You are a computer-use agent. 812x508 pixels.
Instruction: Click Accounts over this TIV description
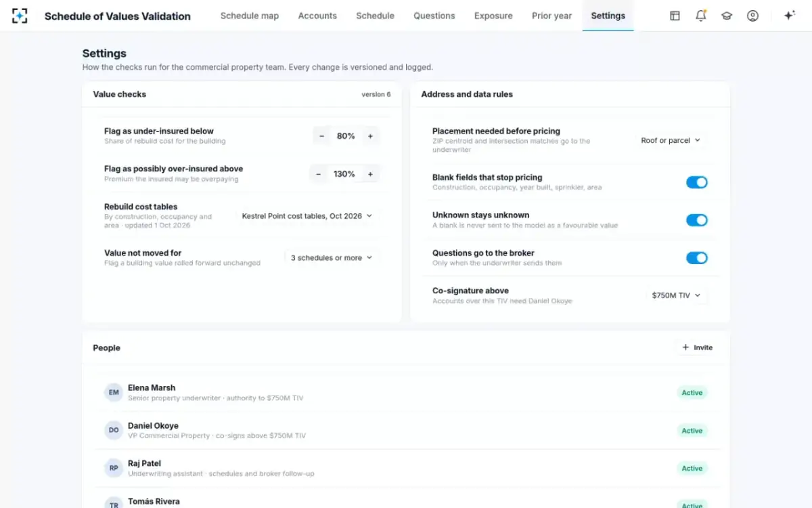[x=502, y=301]
